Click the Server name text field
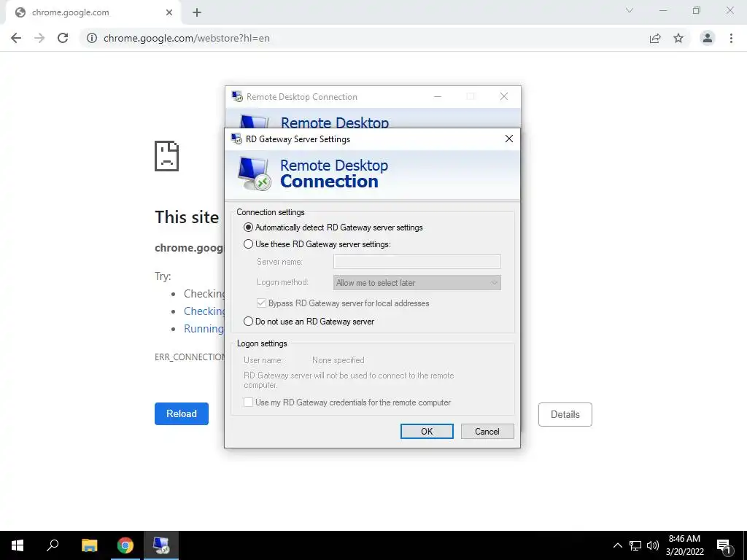 [417, 262]
